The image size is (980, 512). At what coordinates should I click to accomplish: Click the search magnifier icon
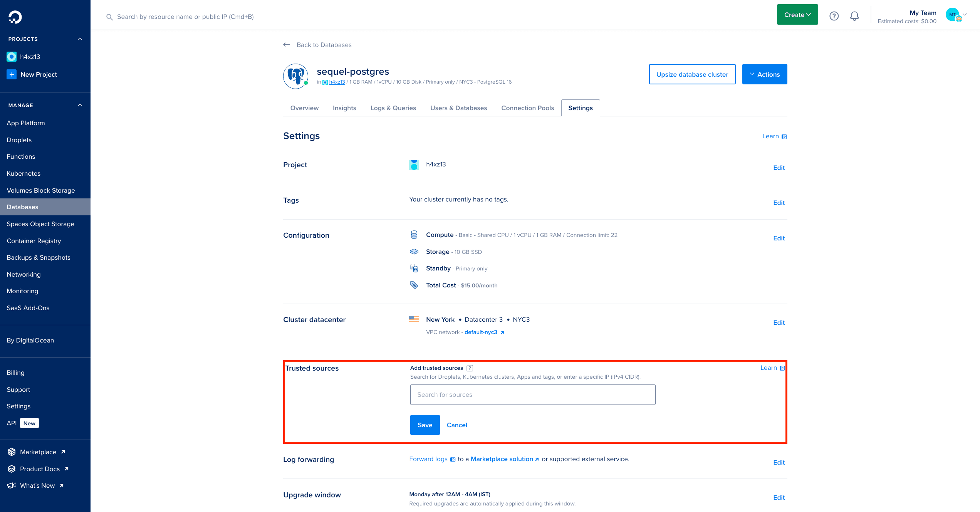109,17
